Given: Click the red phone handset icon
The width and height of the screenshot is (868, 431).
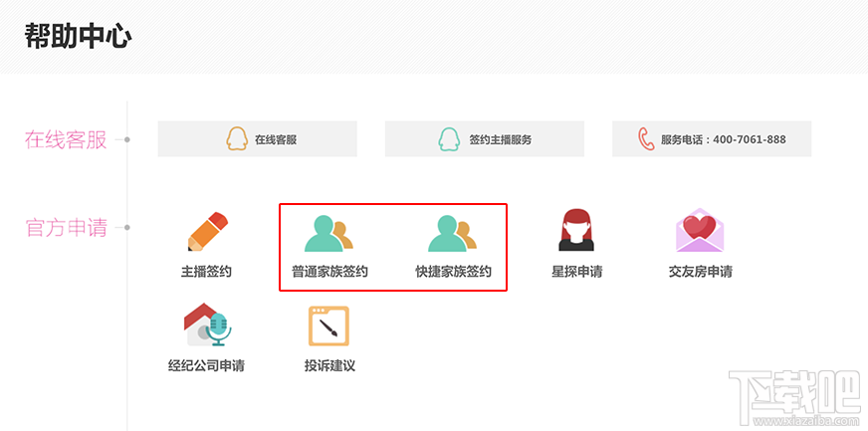Looking at the screenshot, I should click(645, 139).
